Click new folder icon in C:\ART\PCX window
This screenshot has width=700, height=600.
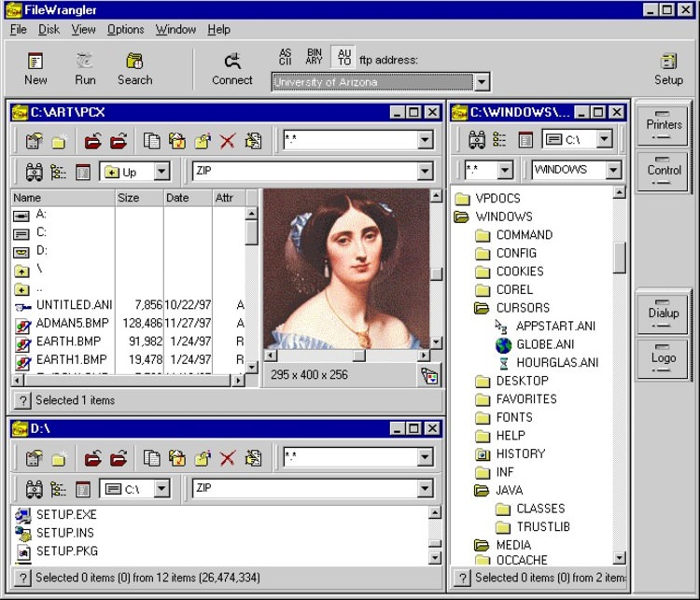point(59,142)
